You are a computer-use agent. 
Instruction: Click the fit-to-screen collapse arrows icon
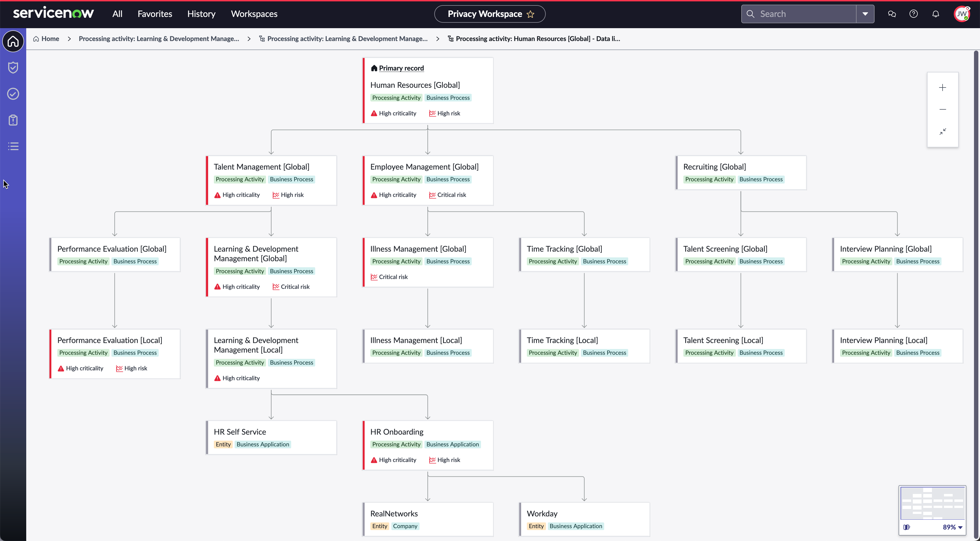[942, 131]
